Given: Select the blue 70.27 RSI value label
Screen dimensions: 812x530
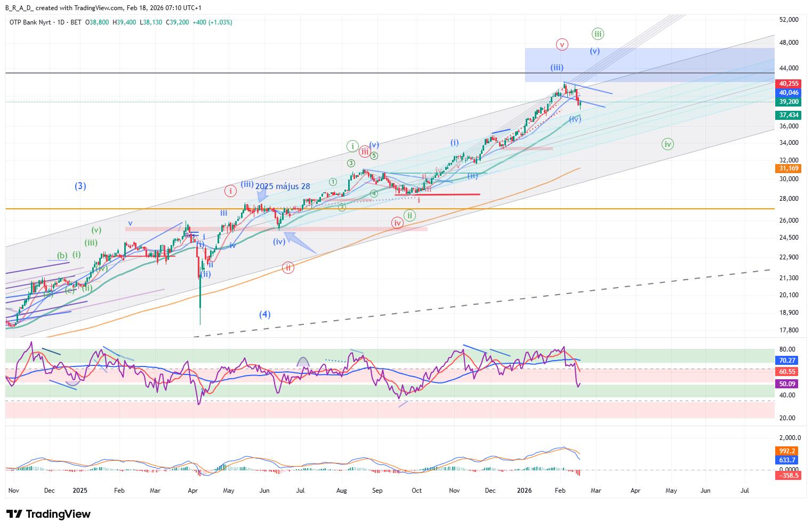Looking at the screenshot, I should pos(787,361).
